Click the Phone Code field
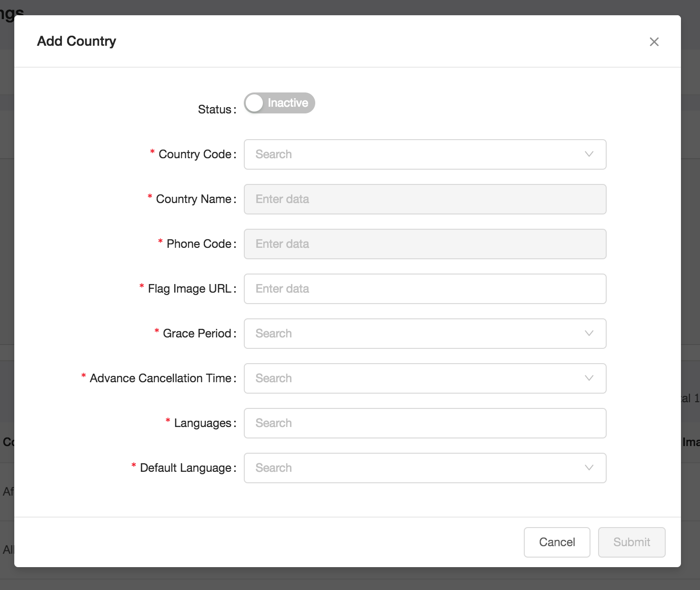Screen dimensions: 700x590 pyautogui.click(x=425, y=244)
